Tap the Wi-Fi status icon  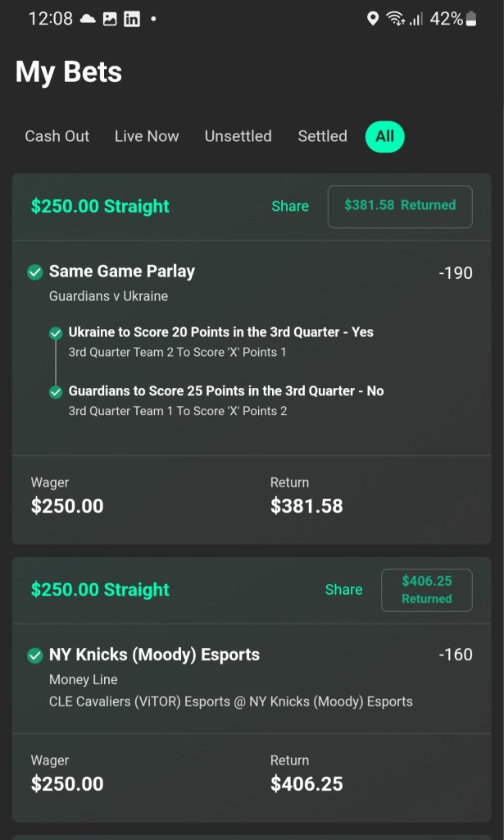coord(395,19)
